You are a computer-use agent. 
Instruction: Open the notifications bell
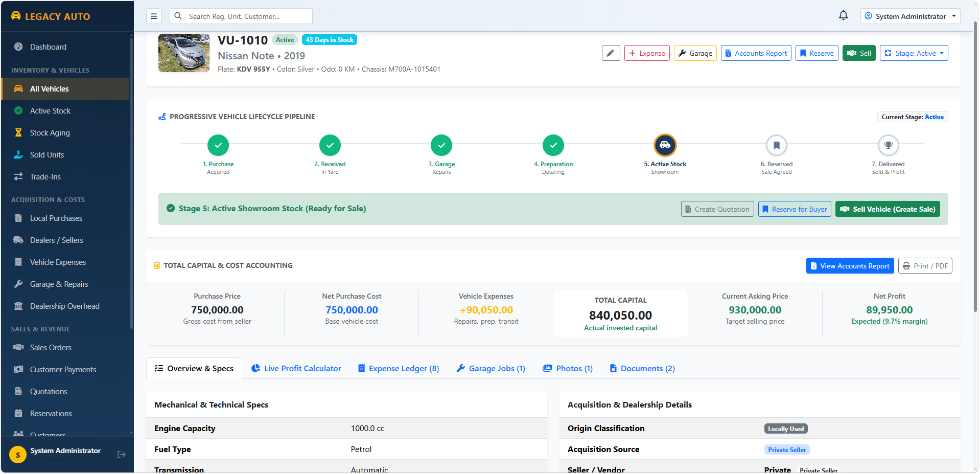[844, 16]
